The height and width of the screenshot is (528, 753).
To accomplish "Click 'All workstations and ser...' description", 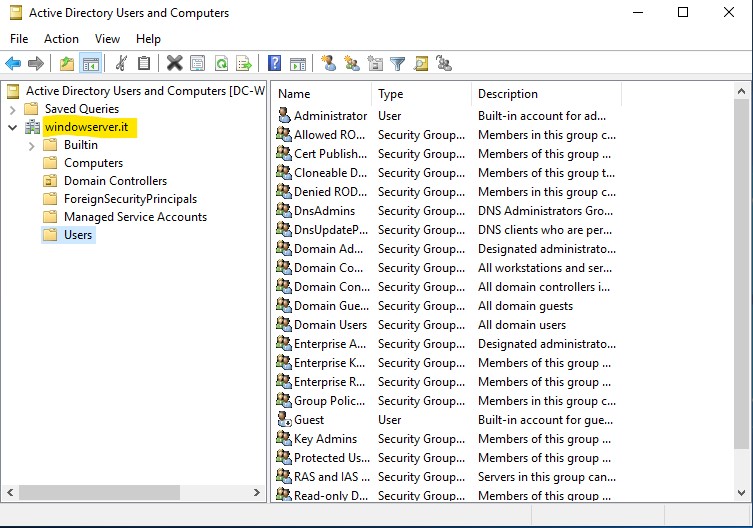I will coord(545,268).
